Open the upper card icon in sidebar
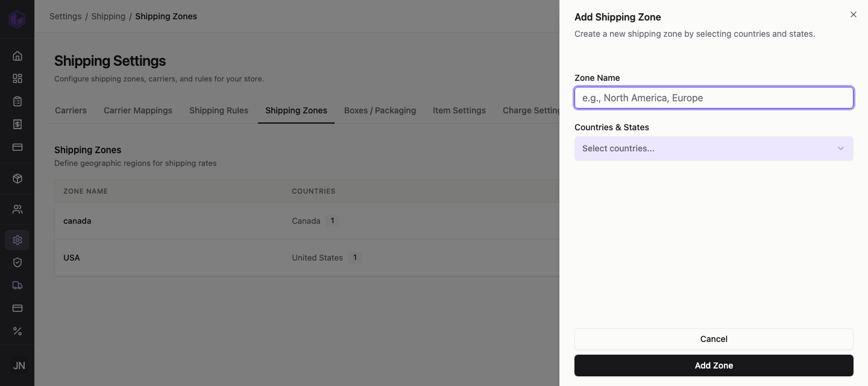Image resolution: width=868 pixels, height=386 pixels. (17, 147)
